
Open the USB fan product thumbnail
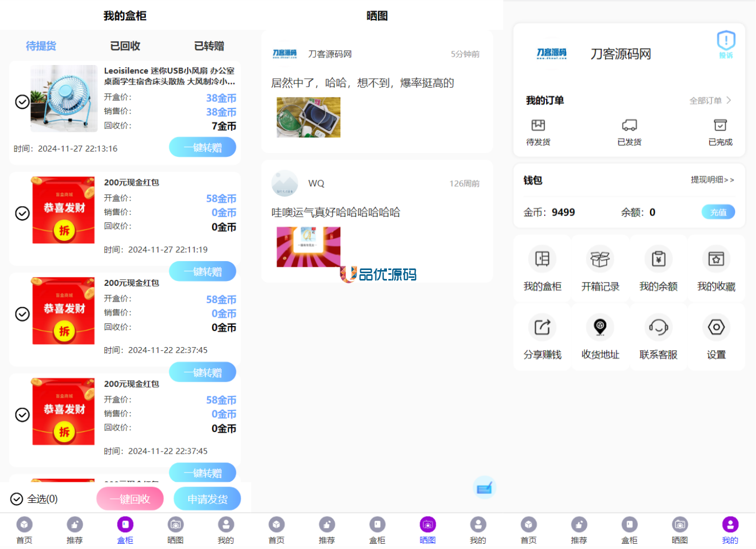point(64,99)
